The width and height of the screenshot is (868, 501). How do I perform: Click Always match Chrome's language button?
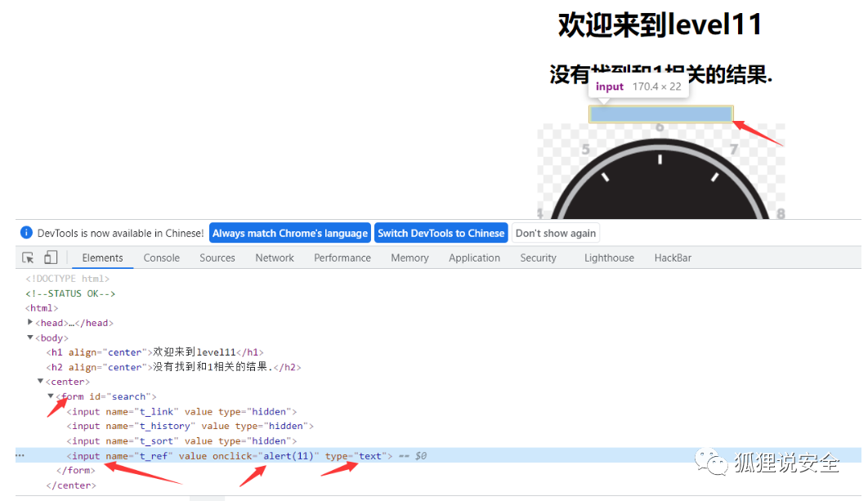pyautogui.click(x=289, y=233)
